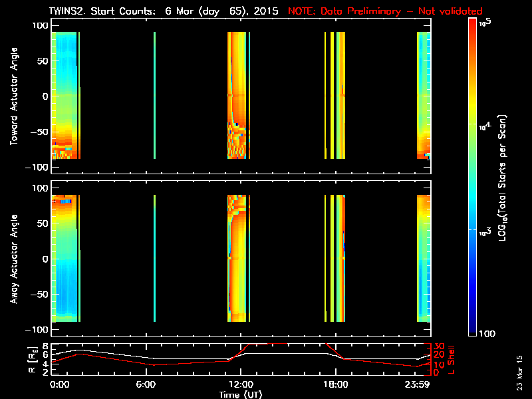This screenshot has width=532, height=399.
Task: Click the Time (UT) x-axis label
Action: 240,394
